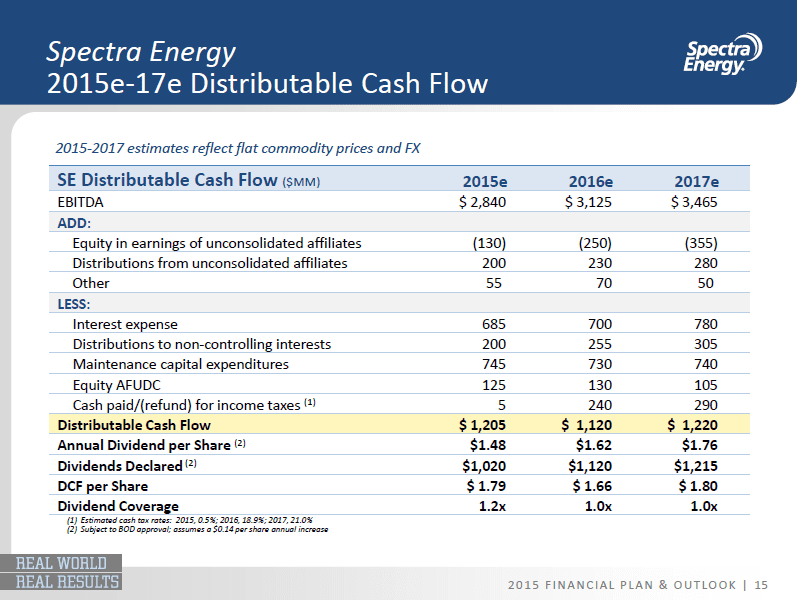Click the flat commodity prices subtitle text
Screen dimensions: 802x600
[238, 149]
